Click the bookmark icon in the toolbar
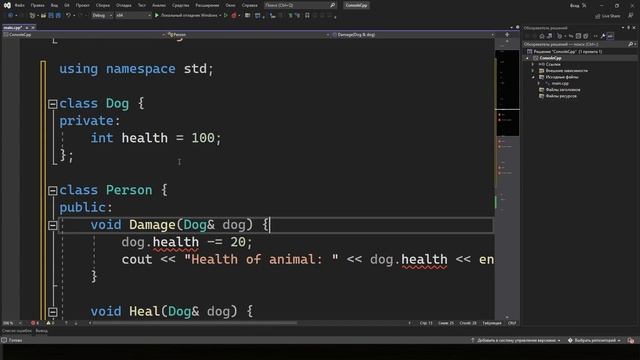640x360 pixels. 307,16
